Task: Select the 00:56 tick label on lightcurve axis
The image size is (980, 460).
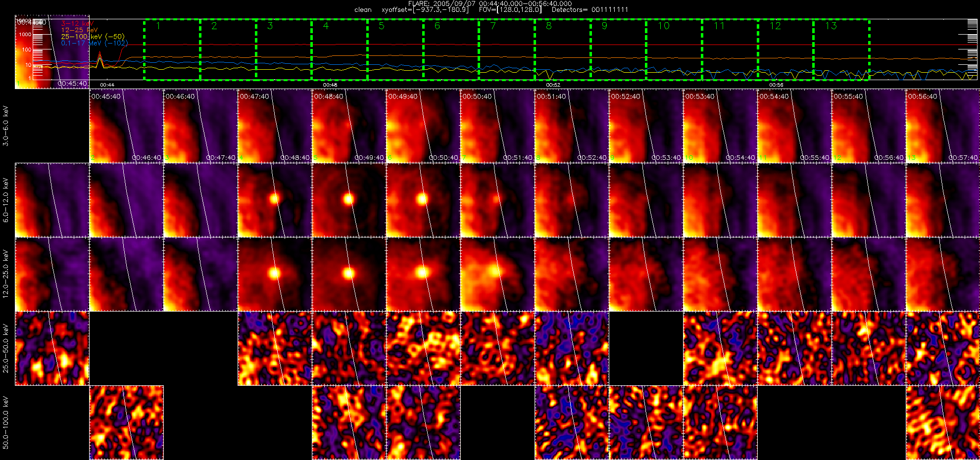Action: click(777, 85)
